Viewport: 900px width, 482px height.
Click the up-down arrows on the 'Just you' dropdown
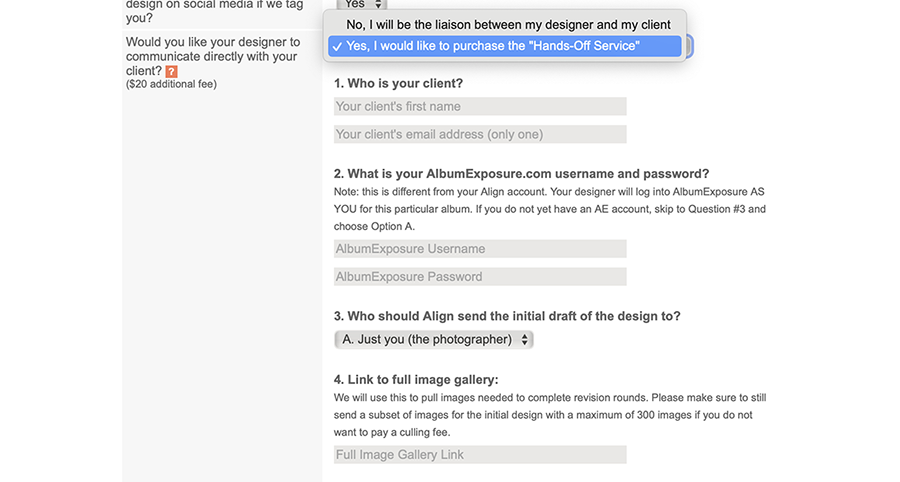click(524, 340)
